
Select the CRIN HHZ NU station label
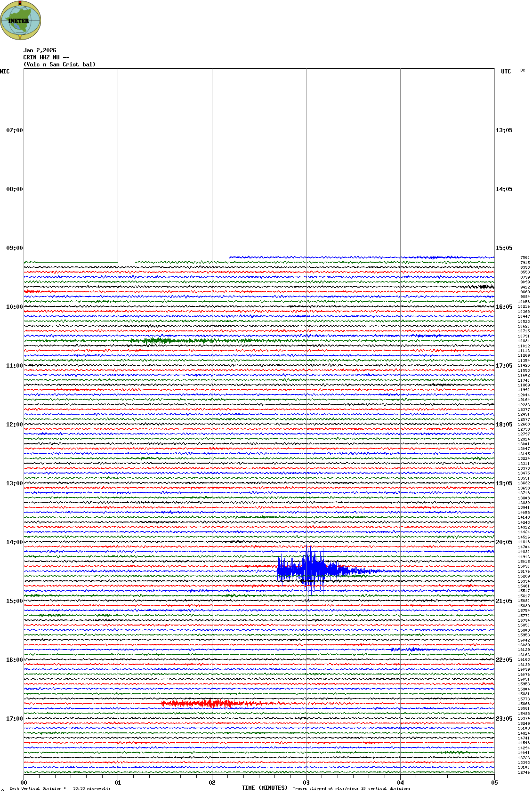coord(46,57)
